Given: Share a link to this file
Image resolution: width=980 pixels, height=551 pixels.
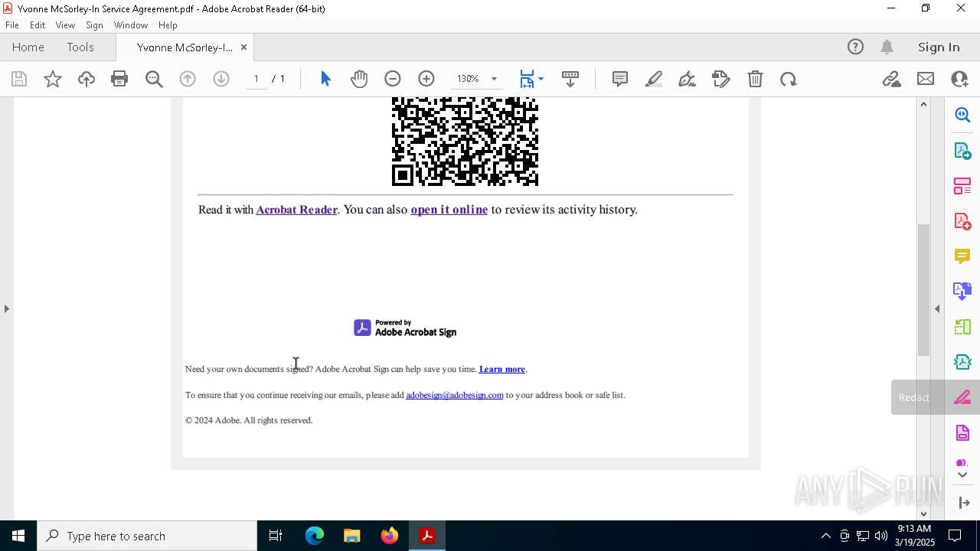Looking at the screenshot, I should [x=891, y=79].
